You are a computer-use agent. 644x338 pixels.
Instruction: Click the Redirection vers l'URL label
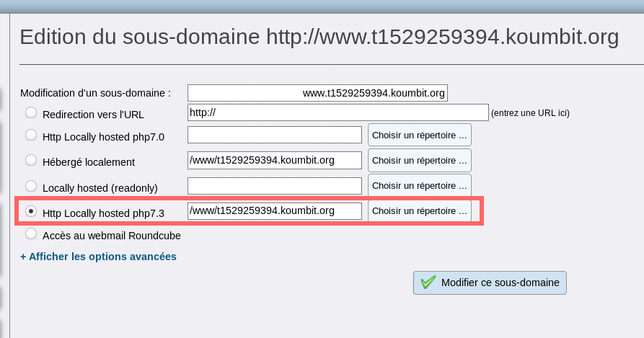pyautogui.click(x=93, y=115)
